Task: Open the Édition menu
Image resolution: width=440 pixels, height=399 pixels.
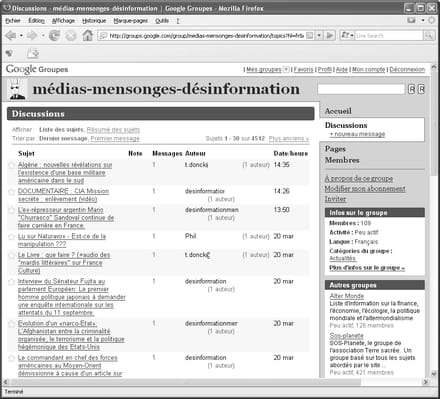Action: [x=36, y=21]
